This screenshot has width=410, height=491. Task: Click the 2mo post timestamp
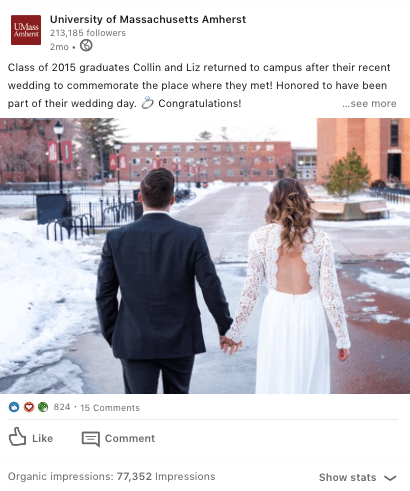[x=59, y=47]
